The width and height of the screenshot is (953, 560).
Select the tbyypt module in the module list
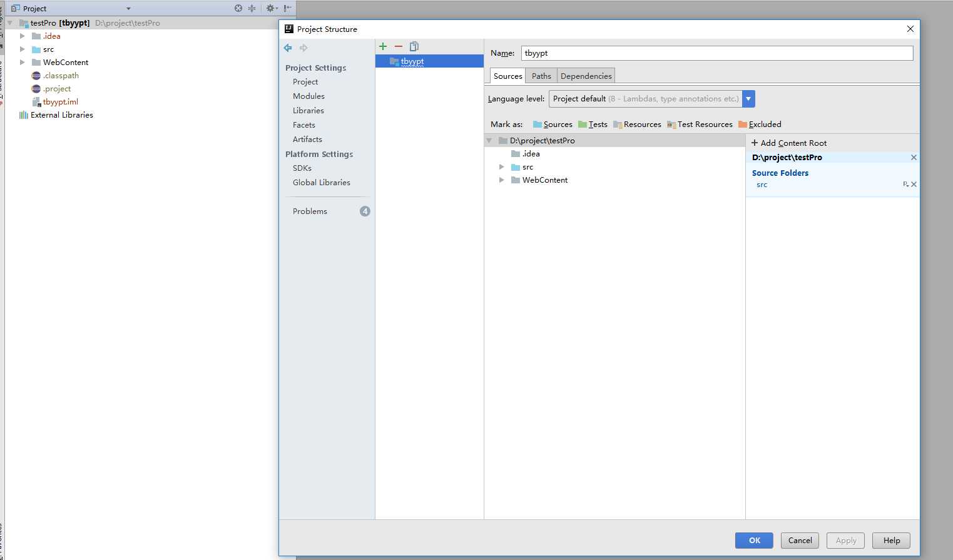click(x=429, y=61)
